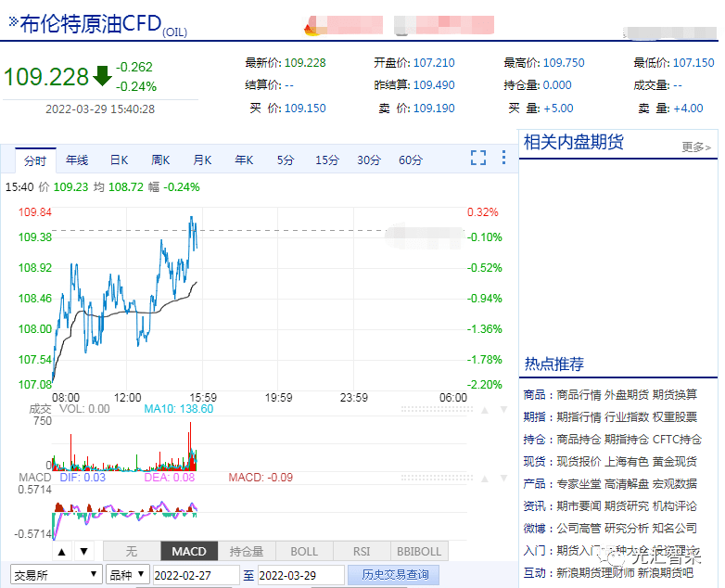Click the 布伦特原油CFD title
This screenshot has height=588, width=725.
(x=91, y=23)
